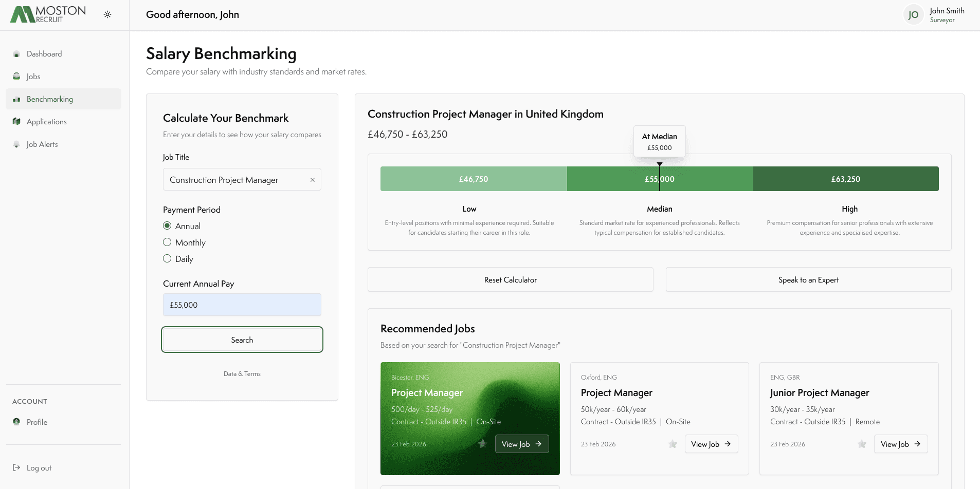Click the Log out icon
This screenshot has width=980, height=489.
[x=16, y=467]
